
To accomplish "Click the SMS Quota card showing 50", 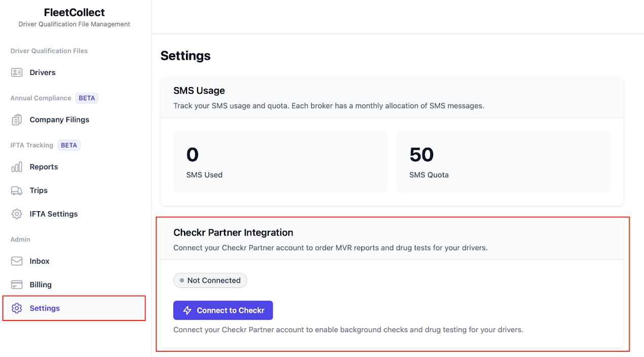I will pos(503,162).
